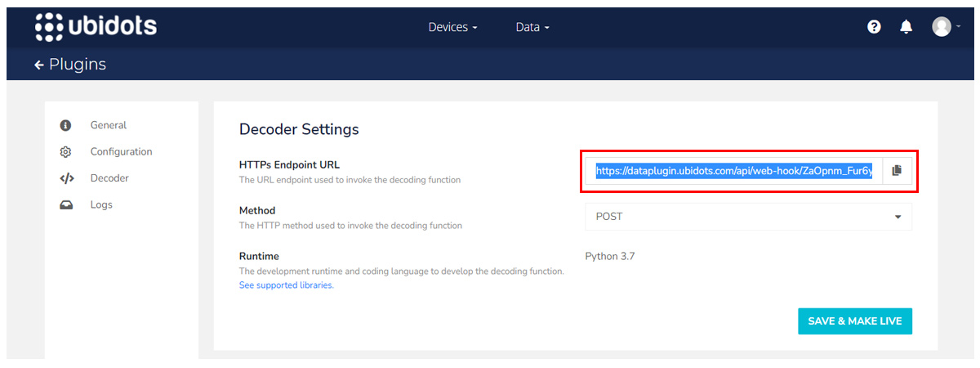This screenshot has width=980, height=368.
Task: Open the help question mark icon
Action: (x=874, y=27)
